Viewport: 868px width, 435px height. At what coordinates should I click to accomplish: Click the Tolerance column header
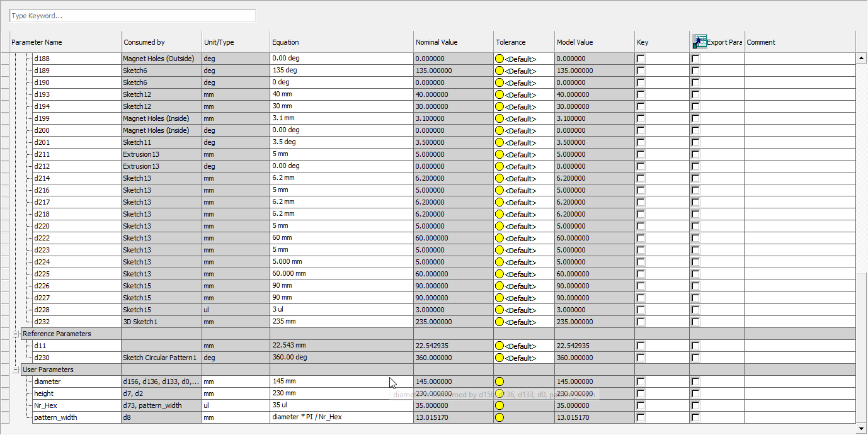click(x=525, y=42)
